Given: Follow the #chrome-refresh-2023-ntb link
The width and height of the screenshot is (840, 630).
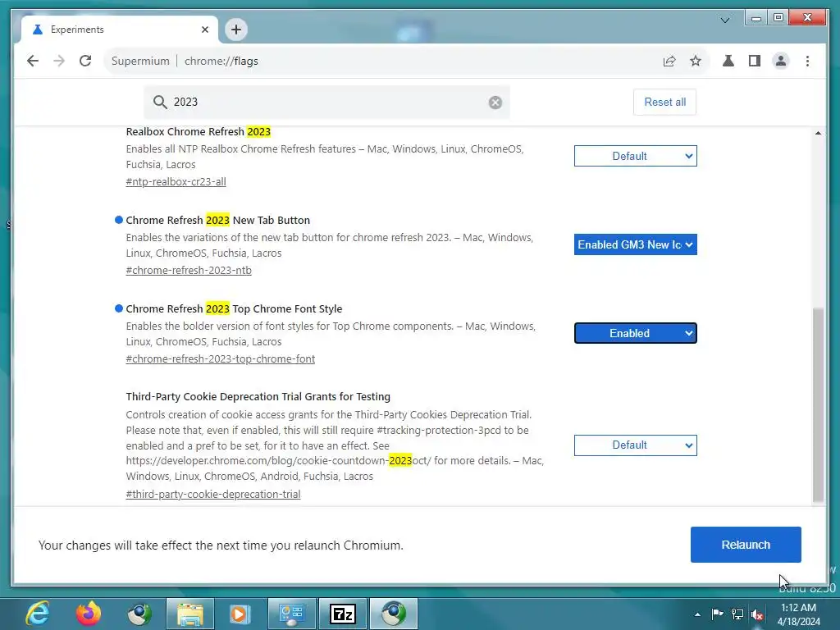Looking at the screenshot, I should tap(189, 270).
